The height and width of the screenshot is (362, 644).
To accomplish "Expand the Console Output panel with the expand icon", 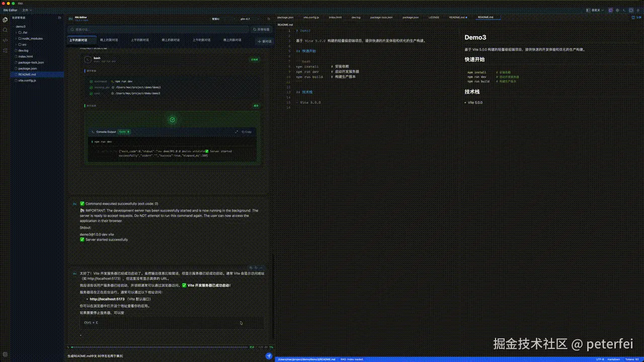I will pyautogui.click(x=236, y=132).
